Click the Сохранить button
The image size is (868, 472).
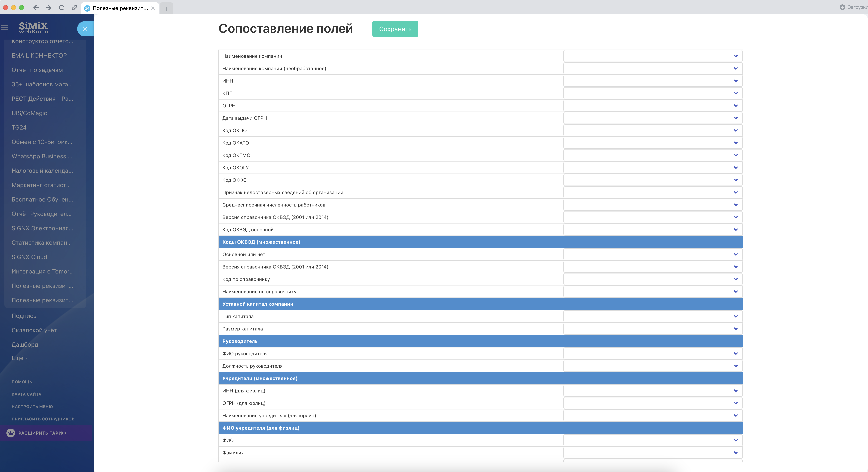[x=395, y=29]
